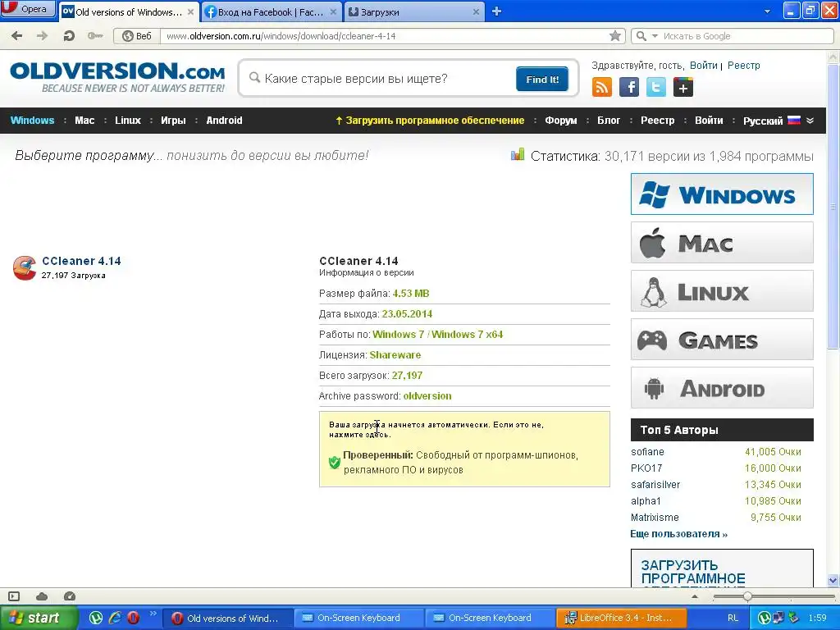Click the CCleaner app icon
The height and width of the screenshot is (630, 840).
[x=24, y=268]
